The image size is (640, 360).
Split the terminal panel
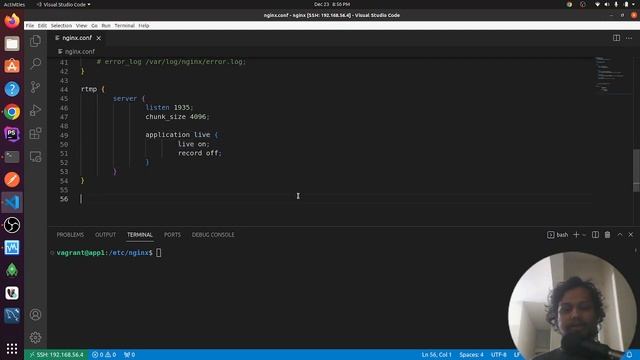point(596,235)
